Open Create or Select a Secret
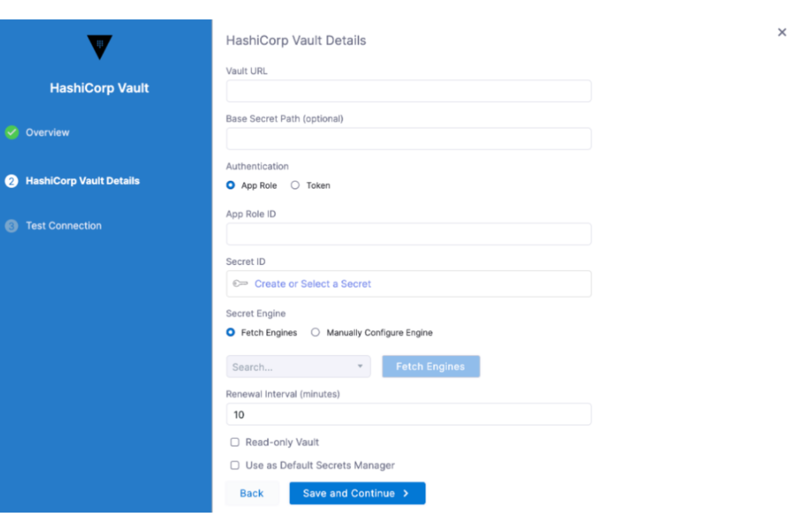The image size is (798, 532). tap(313, 284)
